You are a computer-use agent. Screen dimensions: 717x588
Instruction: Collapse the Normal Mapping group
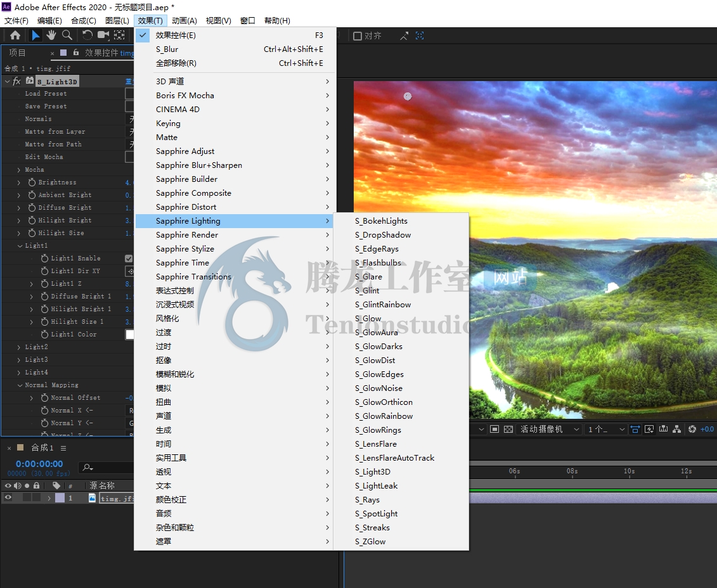pyautogui.click(x=20, y=385)
